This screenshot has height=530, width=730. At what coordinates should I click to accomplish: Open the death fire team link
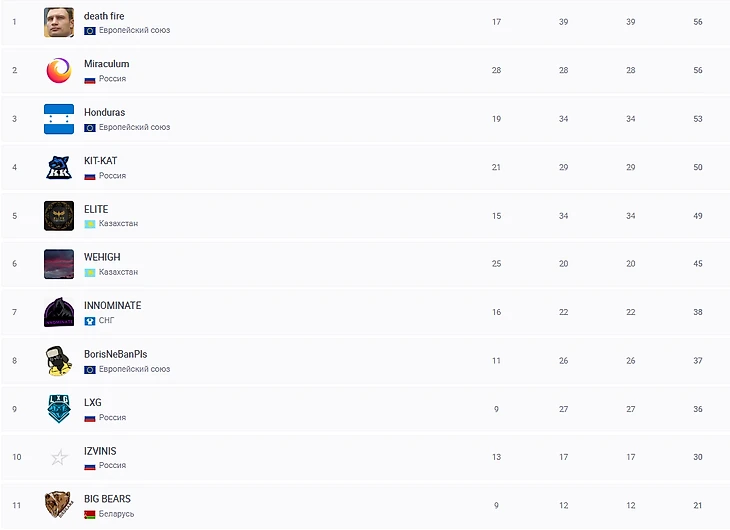104,16
